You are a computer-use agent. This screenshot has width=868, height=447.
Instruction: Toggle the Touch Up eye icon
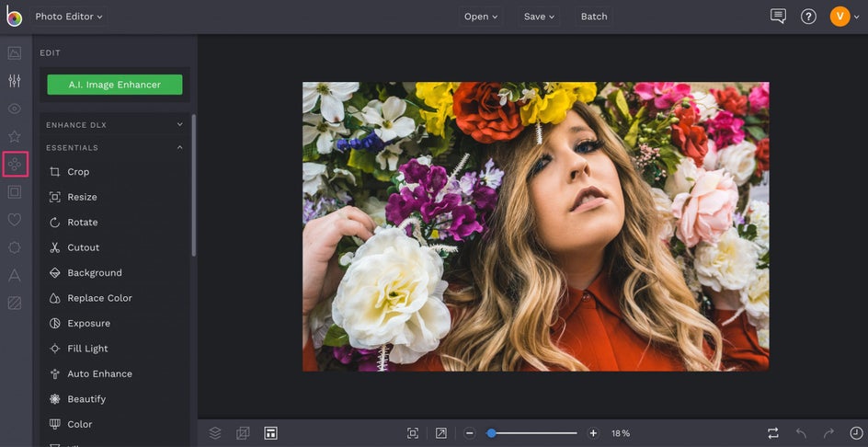(15, 109)
